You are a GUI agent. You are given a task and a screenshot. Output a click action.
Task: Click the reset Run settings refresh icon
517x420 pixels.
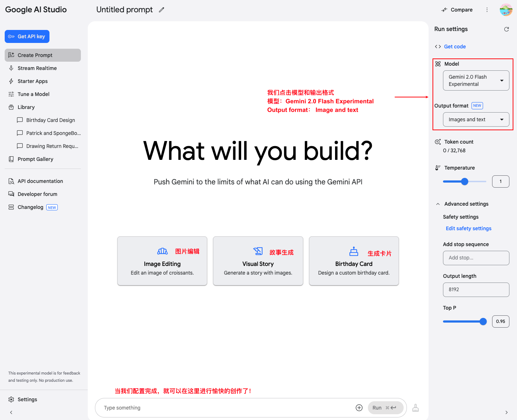pyautogui.click(x=507, y=29)
